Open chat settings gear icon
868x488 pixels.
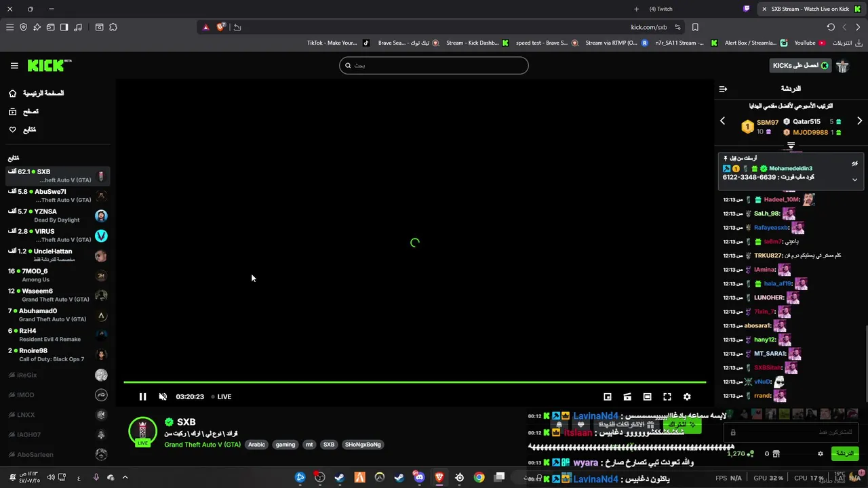click(820, 453)
